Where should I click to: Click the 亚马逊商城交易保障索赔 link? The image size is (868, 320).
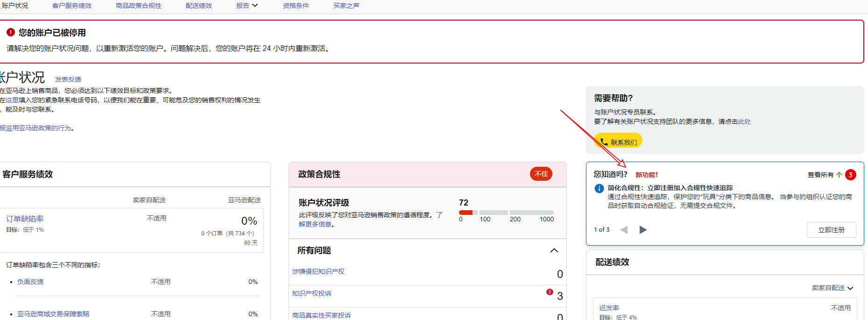53,314
